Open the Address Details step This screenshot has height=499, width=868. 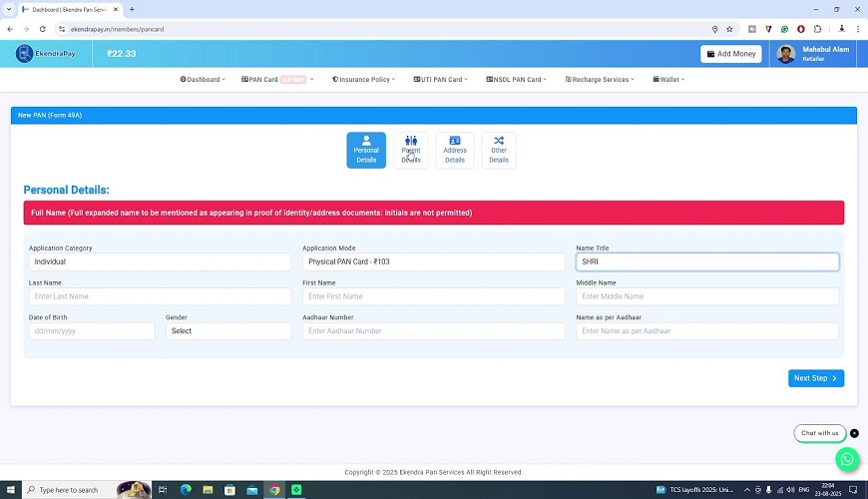tap(455, 150)
